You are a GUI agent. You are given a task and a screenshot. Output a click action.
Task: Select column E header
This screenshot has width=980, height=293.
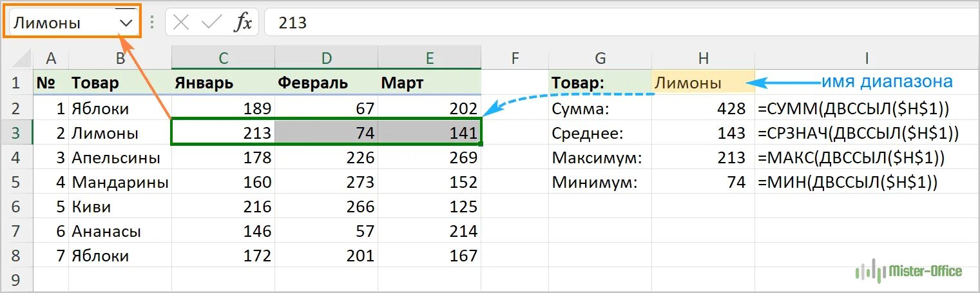tap(429, 58)
